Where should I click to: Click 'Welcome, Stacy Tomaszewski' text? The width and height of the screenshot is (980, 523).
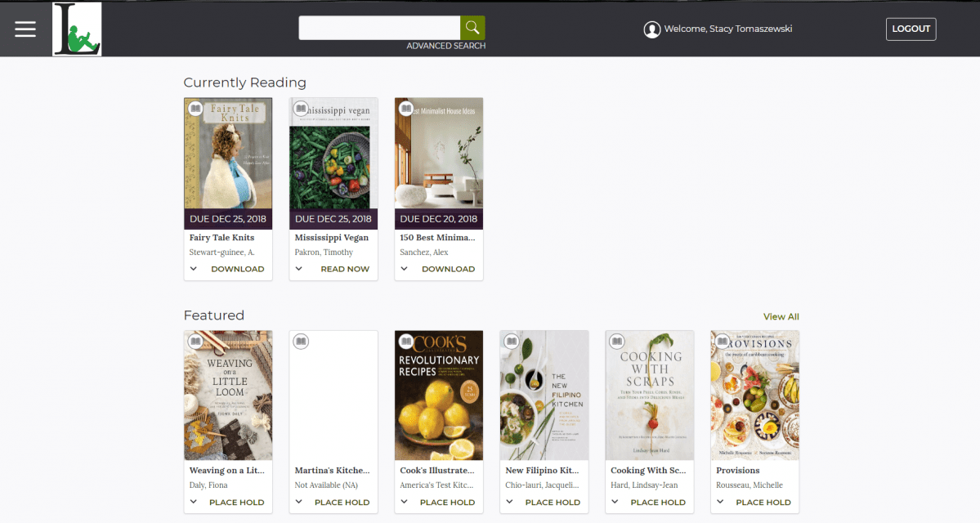point(728,29)
